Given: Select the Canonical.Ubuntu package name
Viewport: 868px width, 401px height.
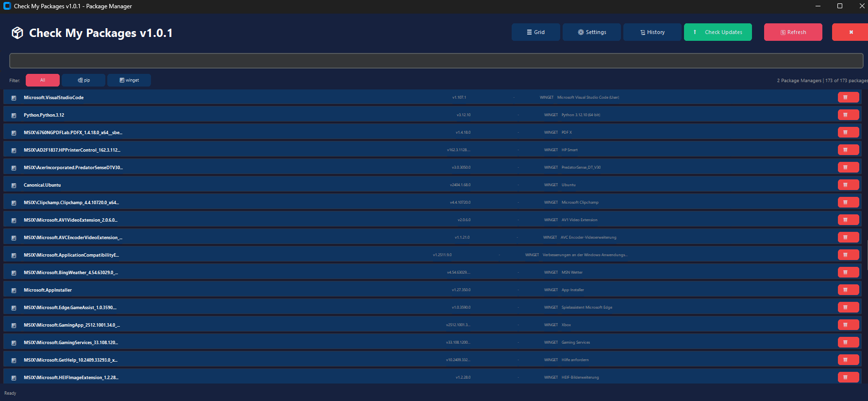Looking at the screenshot, I should click(x=42, y=185).
